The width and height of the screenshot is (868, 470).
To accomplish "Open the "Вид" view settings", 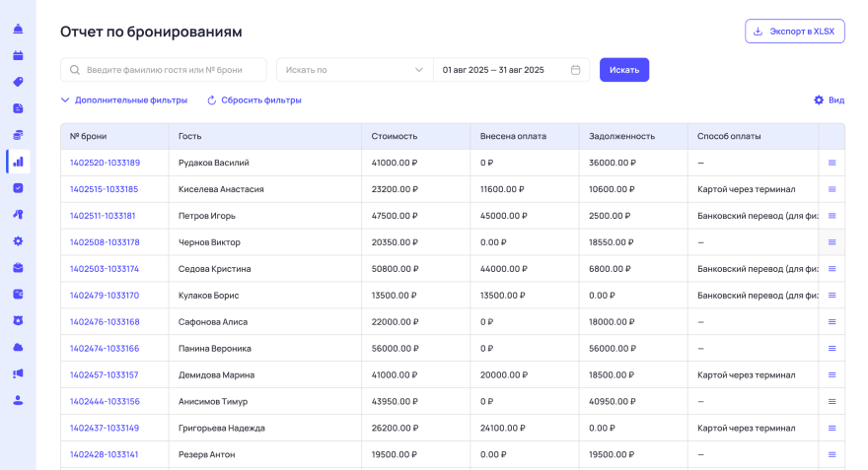I will pyautogui.click(x=829, y=101).
